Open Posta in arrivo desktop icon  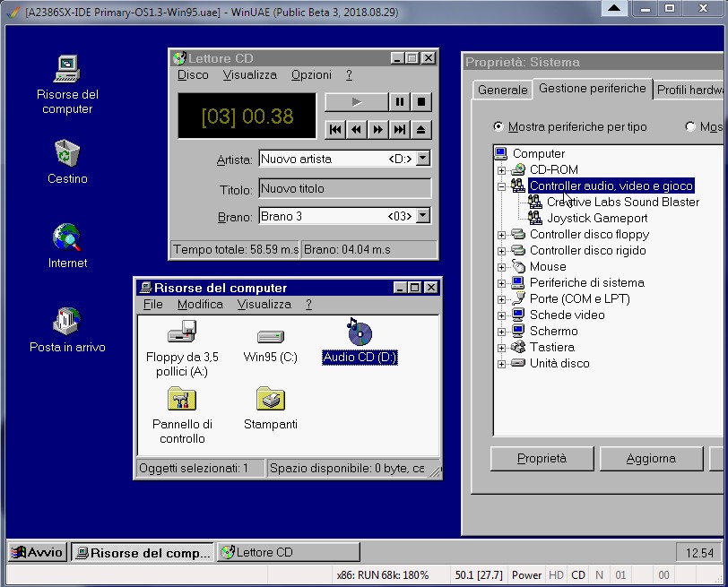(x=67, y=322)
